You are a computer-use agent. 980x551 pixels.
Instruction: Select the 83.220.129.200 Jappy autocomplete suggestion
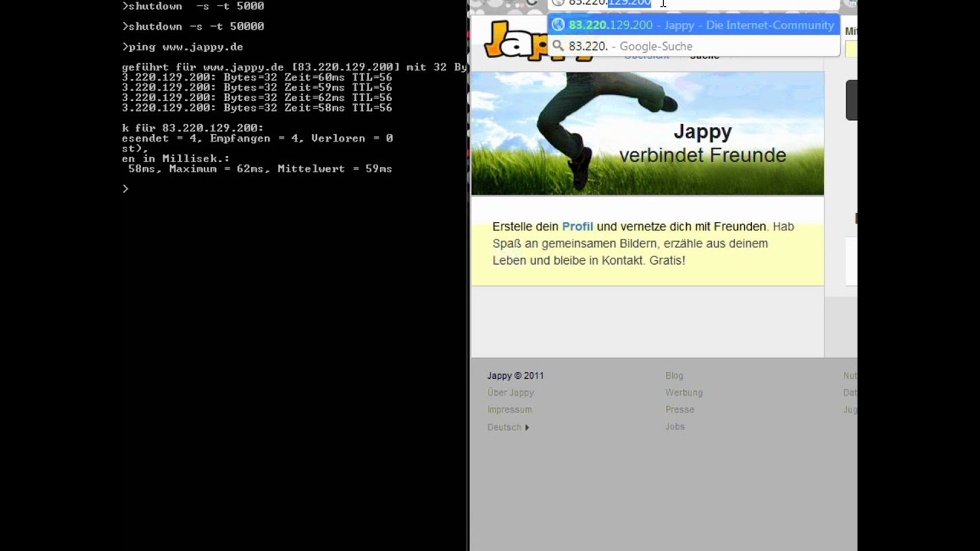click(694, 25)
